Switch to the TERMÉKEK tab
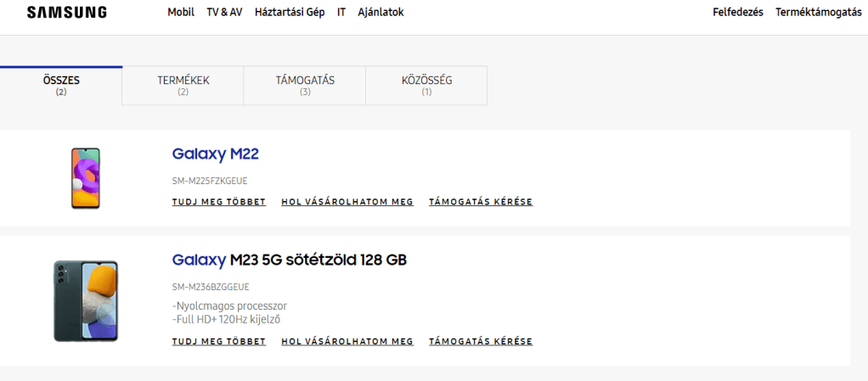This screenshot has width=868, height=381. [183, 86]
